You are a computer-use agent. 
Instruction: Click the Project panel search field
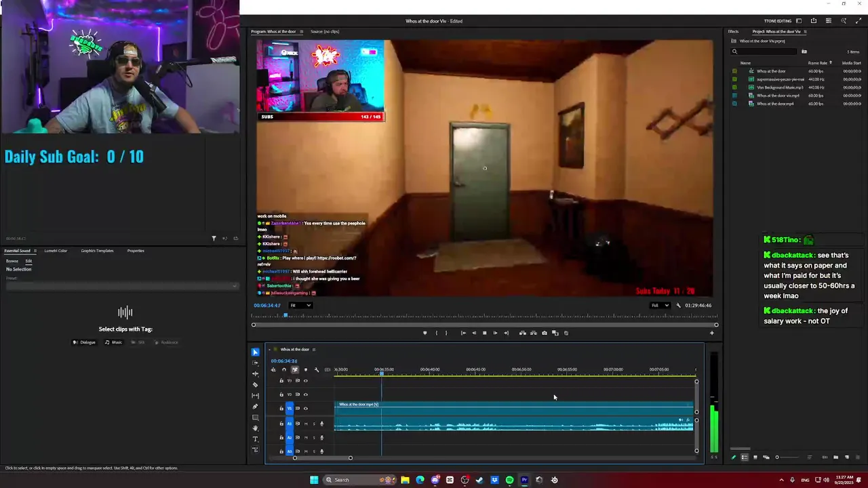763,52
